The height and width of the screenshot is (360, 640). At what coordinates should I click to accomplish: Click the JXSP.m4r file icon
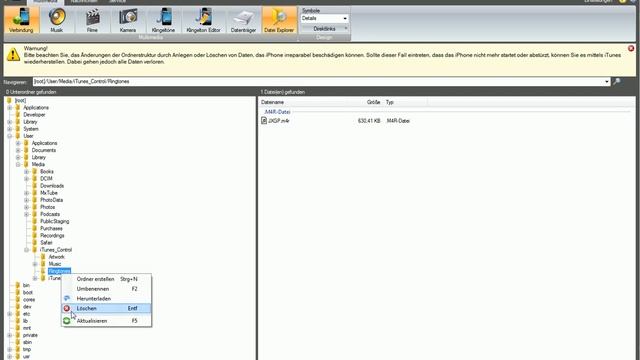264,120
